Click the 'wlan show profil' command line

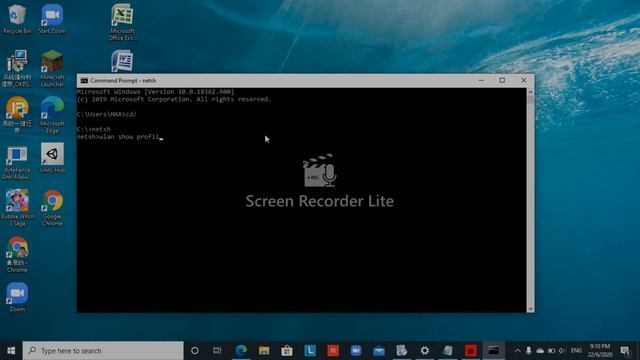pos(120,137)
